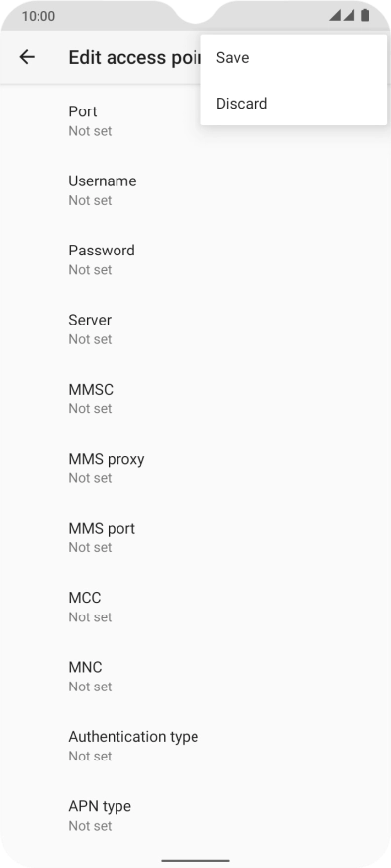Screen dimensions: 391x868
Task: Select Save from the overflow menu
Action: 293,57
